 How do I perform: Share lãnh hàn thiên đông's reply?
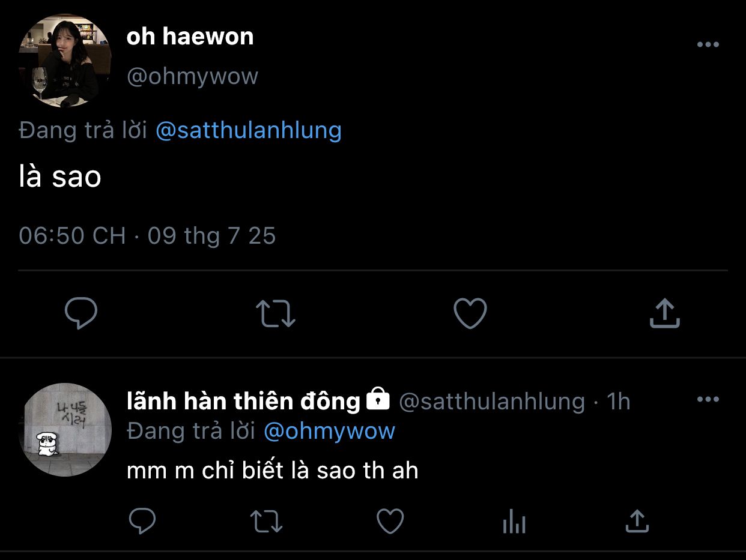click(x=637, y=521)
